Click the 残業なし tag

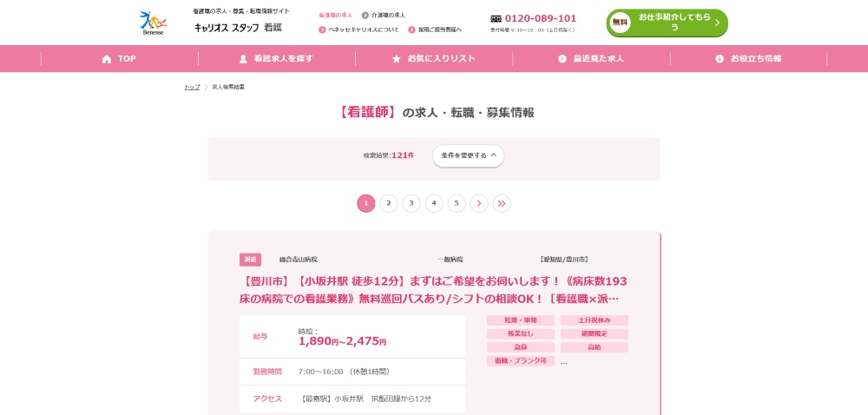pyautogui.click(x=520, y=334)
